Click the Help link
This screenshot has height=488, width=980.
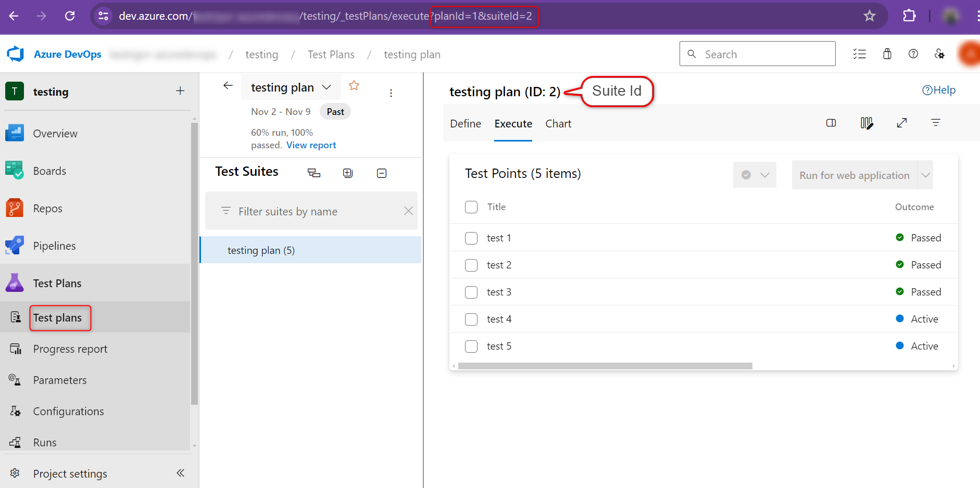[x=939, y=90]
